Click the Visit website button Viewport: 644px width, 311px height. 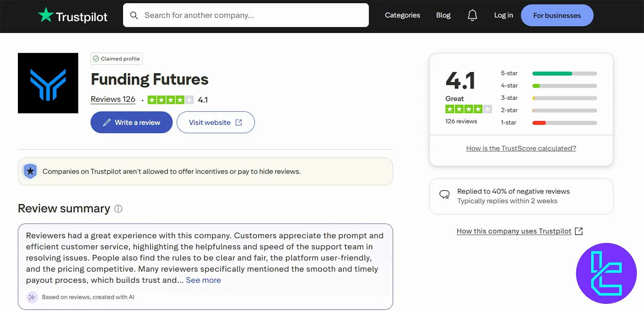pos(215,123)
